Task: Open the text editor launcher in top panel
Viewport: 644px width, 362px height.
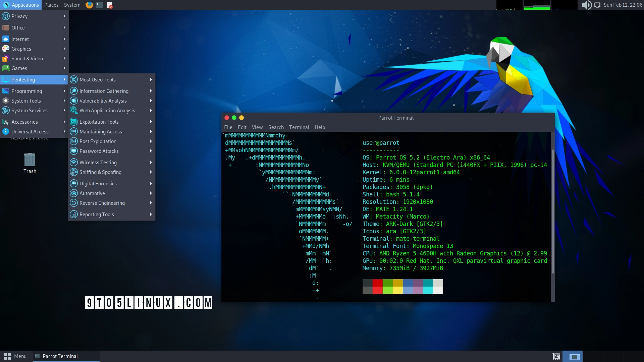Action: tap(109, 5)
